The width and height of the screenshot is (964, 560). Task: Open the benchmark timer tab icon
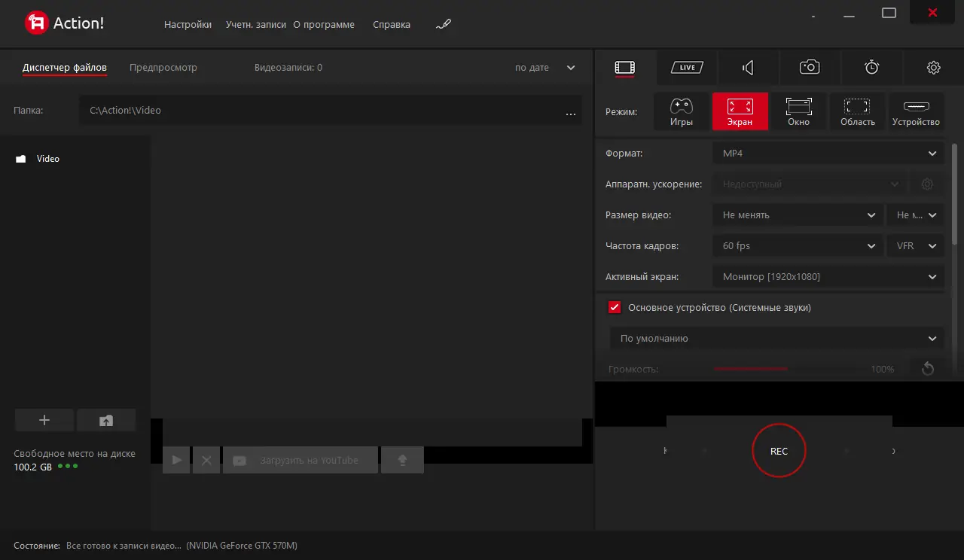(871, 68)
